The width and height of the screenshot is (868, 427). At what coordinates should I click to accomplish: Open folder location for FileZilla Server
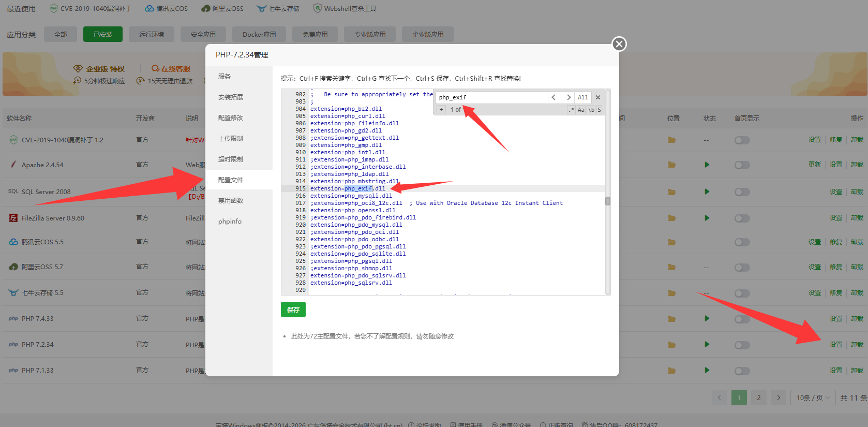tap(671, 218)
